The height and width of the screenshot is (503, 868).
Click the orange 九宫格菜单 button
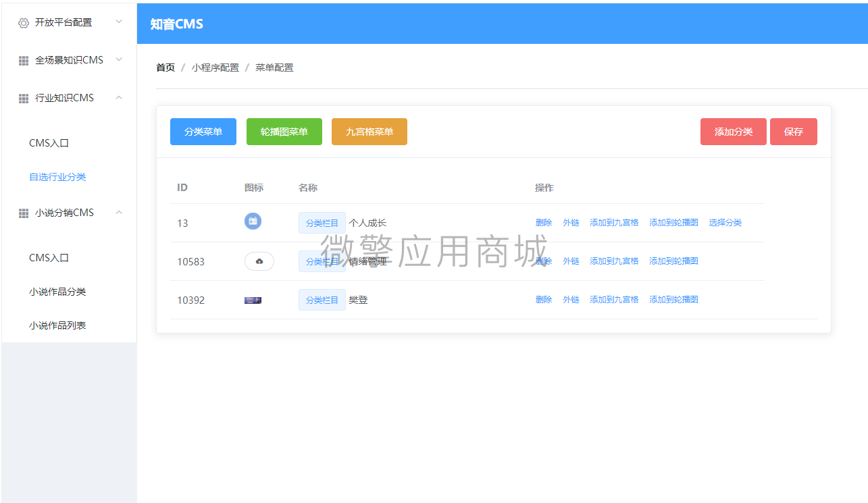[x=369, y=132]
